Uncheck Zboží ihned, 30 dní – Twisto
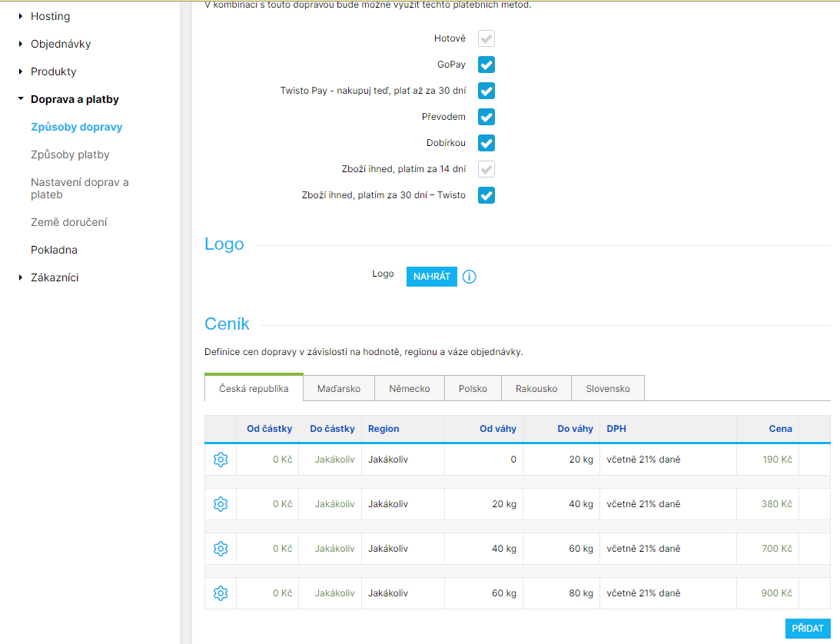Viewport: 840px width, 644px height. click(486, 195)
